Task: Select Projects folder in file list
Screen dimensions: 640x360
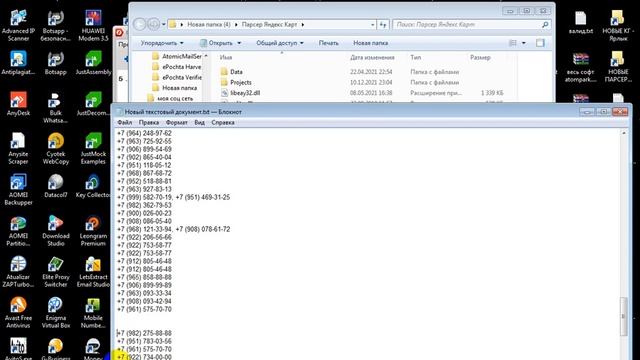Action: click(x=236, y=82)
